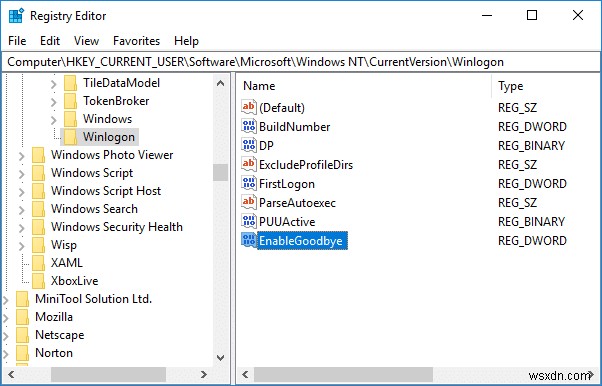Screen dimensions: 602x386
Task: Select the XboxLive key label
Action: tap(74, 281)
